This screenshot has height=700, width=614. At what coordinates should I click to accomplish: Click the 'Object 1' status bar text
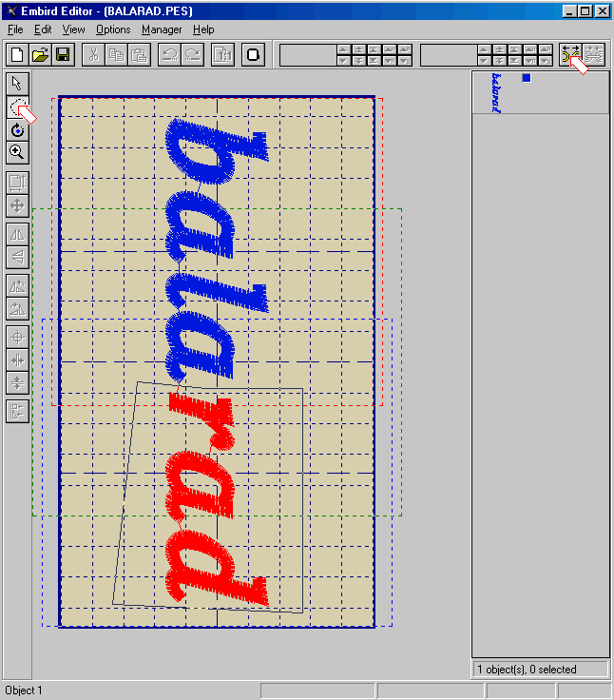coord(23,690)
